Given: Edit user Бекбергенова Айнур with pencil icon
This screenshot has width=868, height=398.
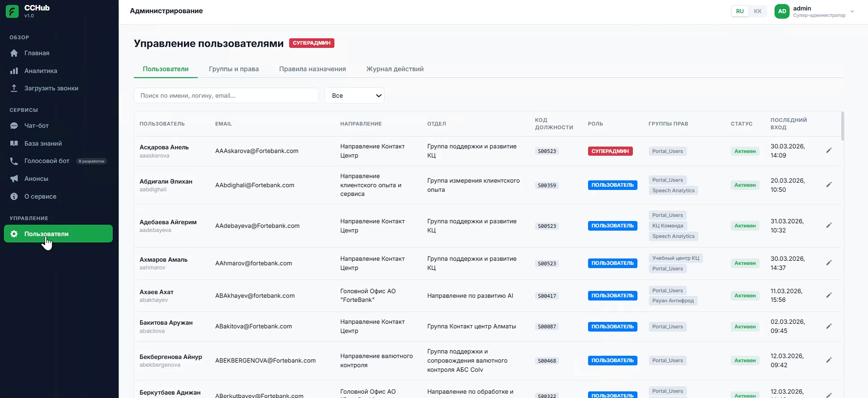Looking at the screenshot, I should pos(829,360).
